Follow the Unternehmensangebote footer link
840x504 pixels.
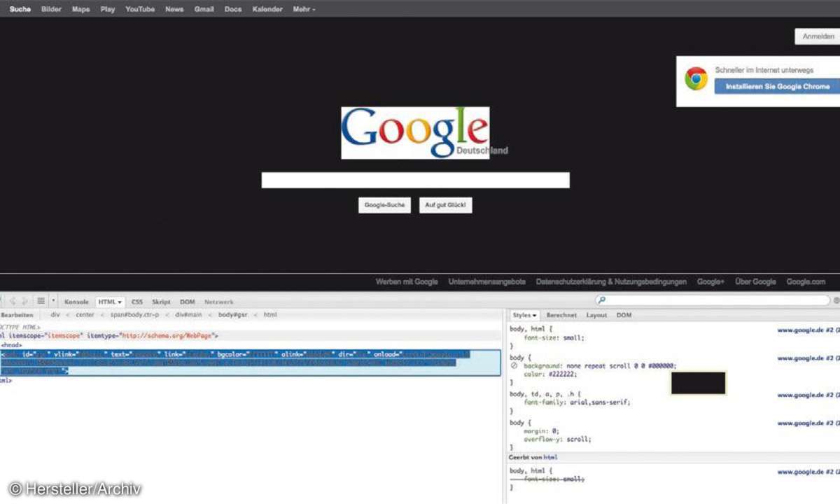click(487, 281)
